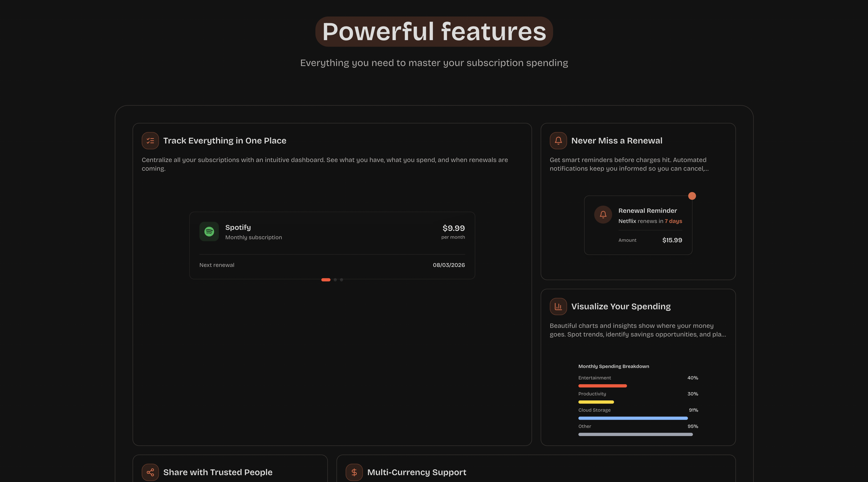Click the Spotify subscription name
This screenshot has width=868, height=482.
[x=238, y=228]
